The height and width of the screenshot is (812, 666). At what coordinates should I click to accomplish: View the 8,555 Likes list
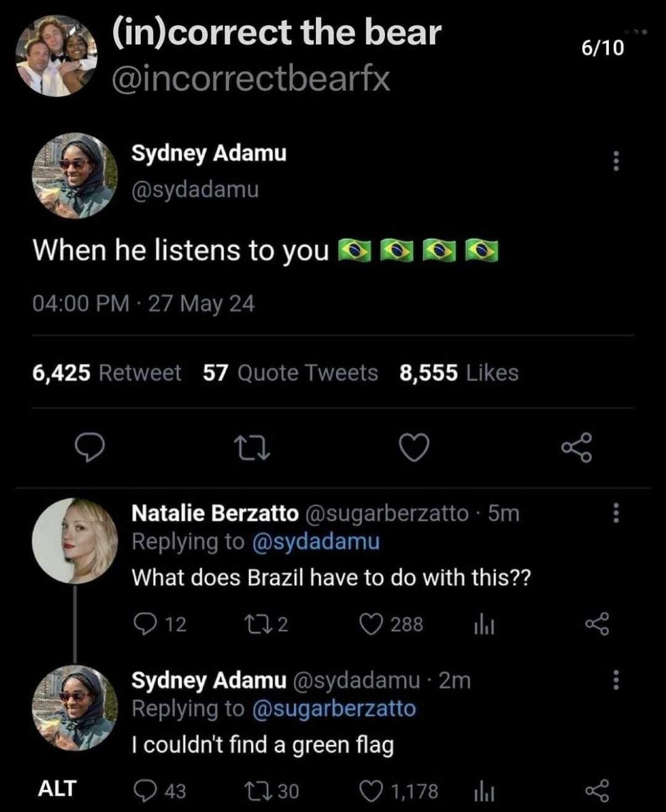point(459,373)
